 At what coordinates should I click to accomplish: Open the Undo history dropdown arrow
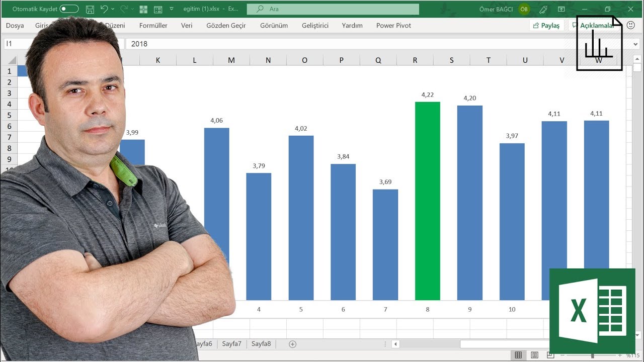pos(113,9)
